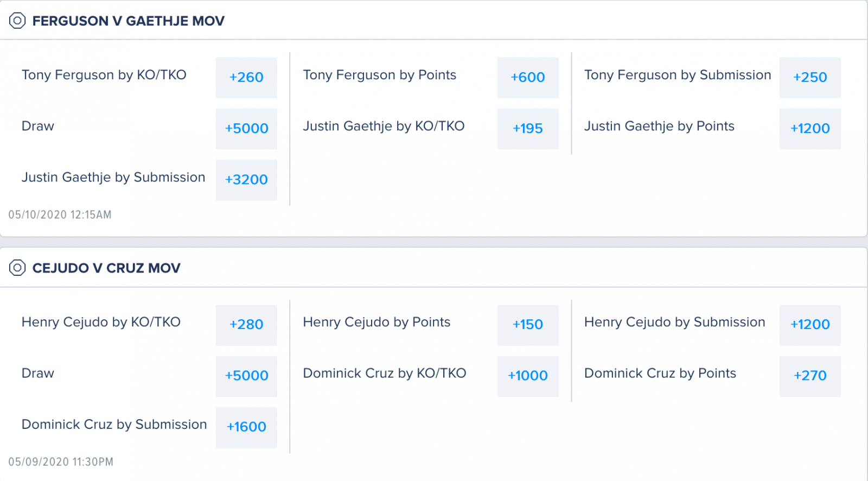Viewport: 868px width, 481px height.
Task: Select Ferguson v Gaethje Draw at +5000
Action: click(246, 129)
